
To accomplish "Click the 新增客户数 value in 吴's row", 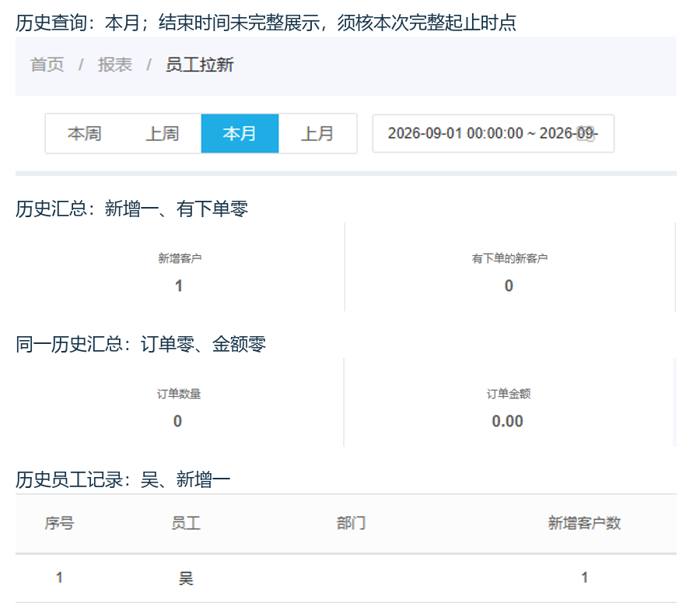I will tap(584, 577).
